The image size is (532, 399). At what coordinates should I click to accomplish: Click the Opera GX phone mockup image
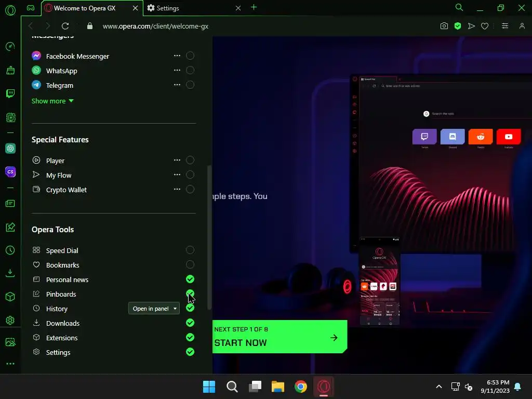point(379,282)
